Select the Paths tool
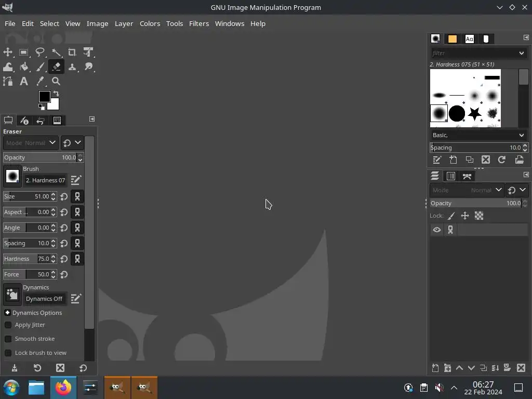Image resolution: width=532 pixels, height=399 pixels. click(x=8, y=82)
